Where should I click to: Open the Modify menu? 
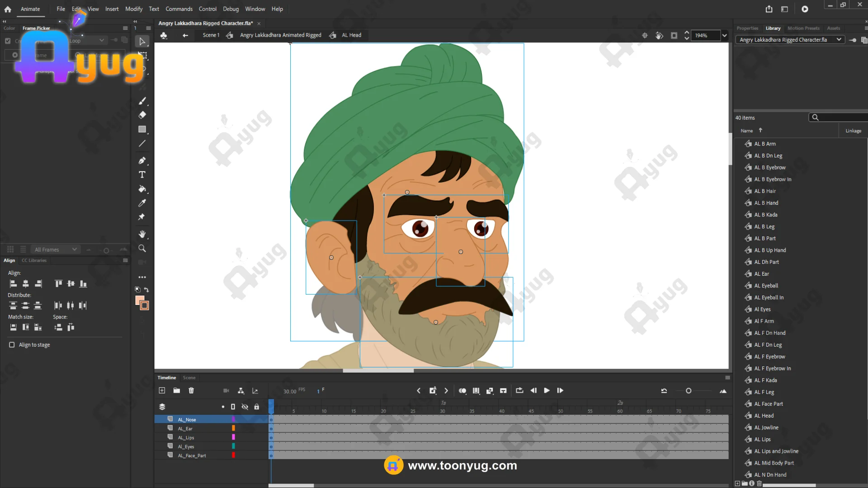134,9
